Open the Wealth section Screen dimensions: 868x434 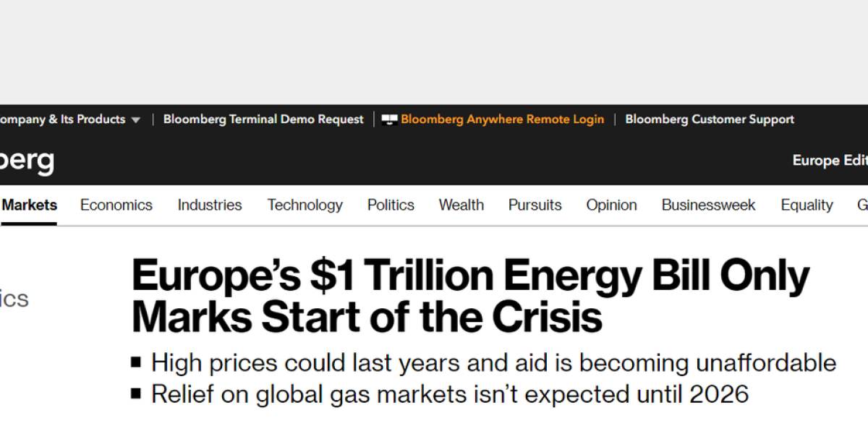pos(461,205)
